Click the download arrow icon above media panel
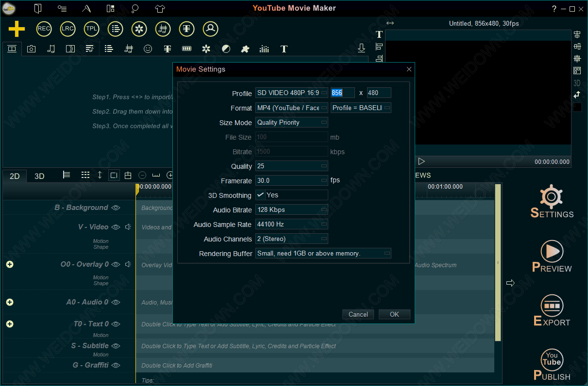This screenshot has height=386, width=588. [x=361, y=48]
